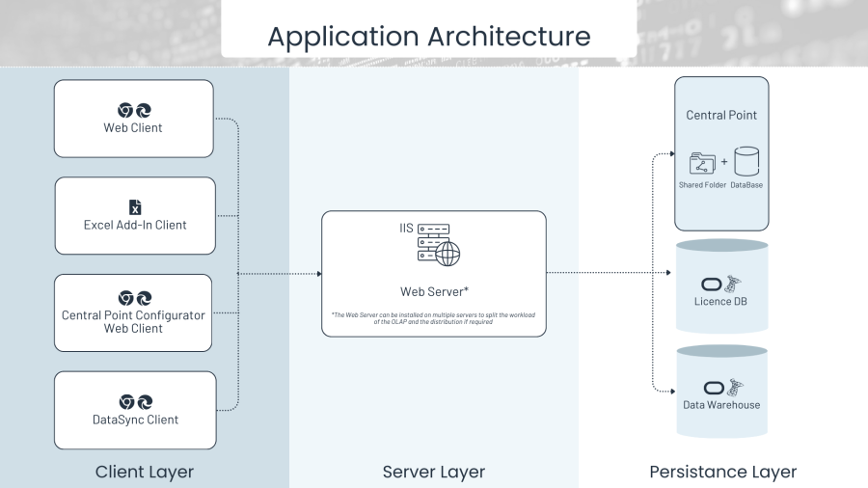Image resolution: width=868 pixels, height=488 pixels.
Task: Click the Server Layer heading
Action: point(434,472)
